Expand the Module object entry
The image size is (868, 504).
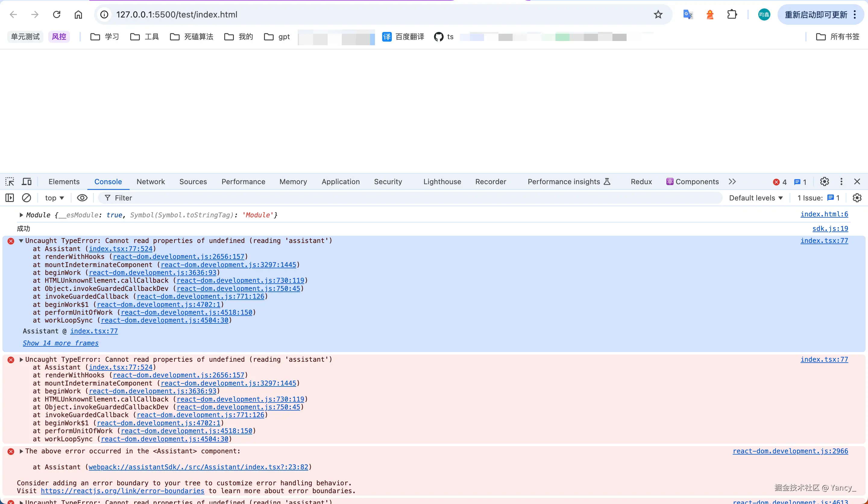(x=21, y=215)
